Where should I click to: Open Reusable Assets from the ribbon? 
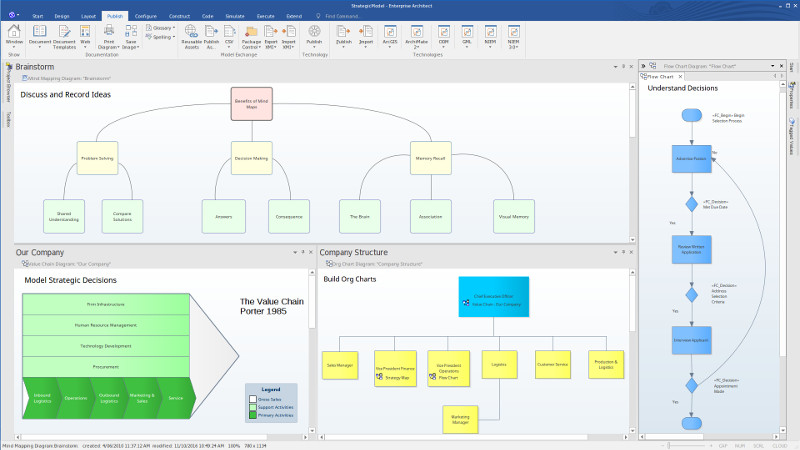click(x=192, y=34)
